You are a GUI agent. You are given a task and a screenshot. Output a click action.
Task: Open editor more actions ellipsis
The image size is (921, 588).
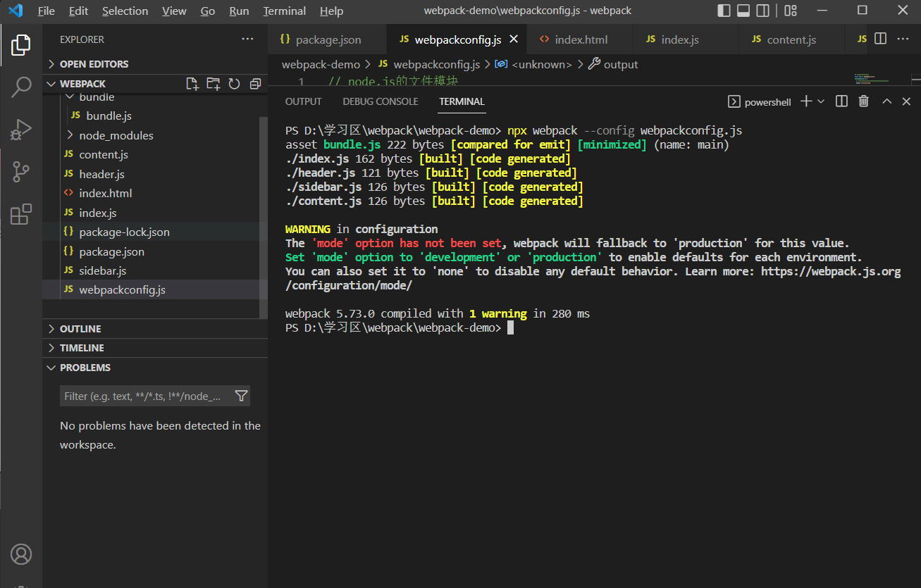[903, 39]
